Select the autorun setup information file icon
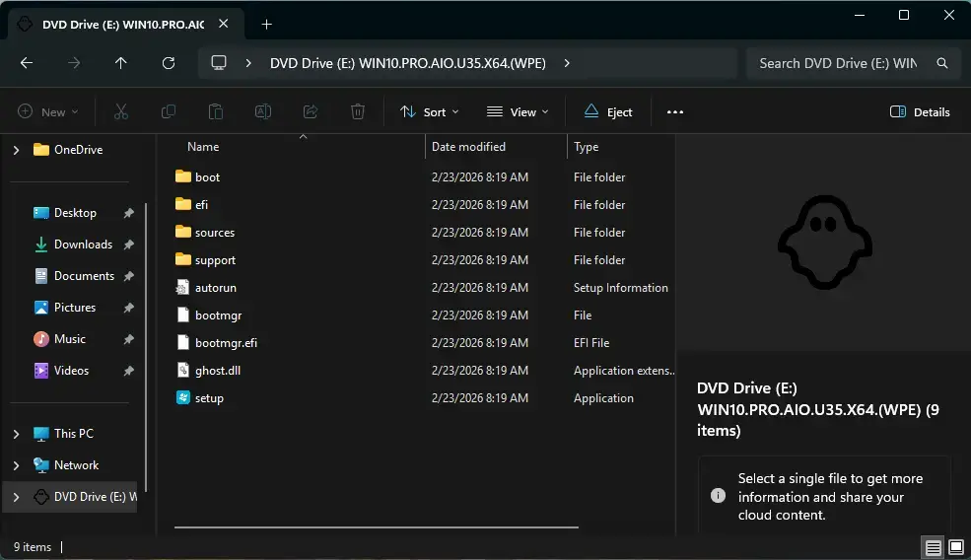The width and height of the screenshot is (971, 560). [182, 288]
